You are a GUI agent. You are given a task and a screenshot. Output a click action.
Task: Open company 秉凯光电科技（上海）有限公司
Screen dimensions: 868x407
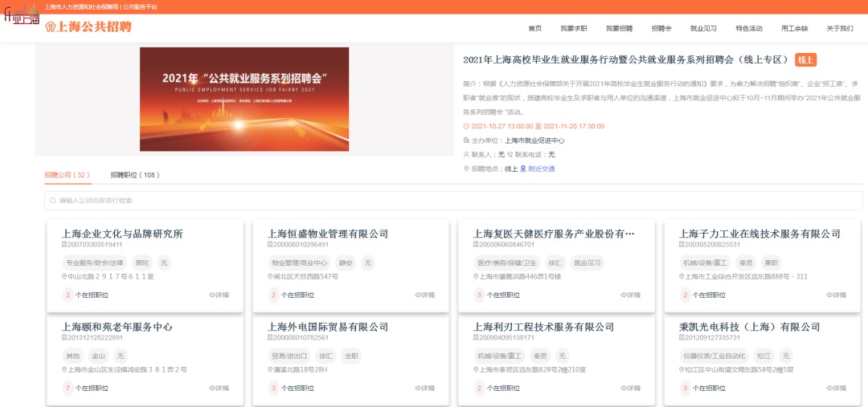point(750,327)
